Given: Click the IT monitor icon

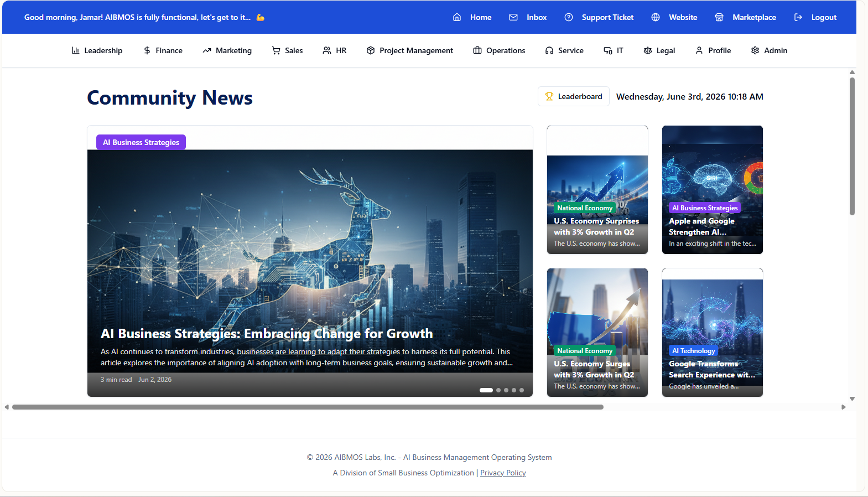Looking at the screenshot, I should tap(608, 50).
